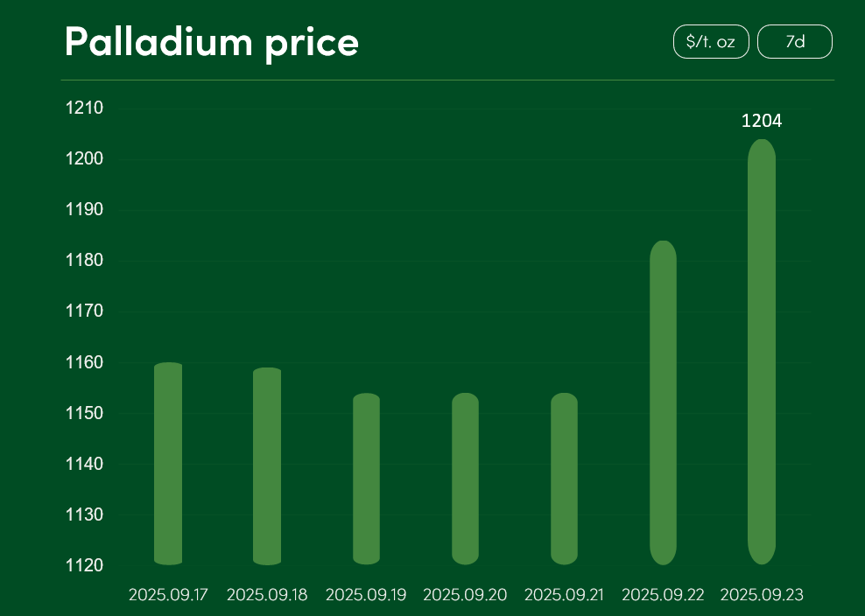
Task: Click the 1210 y-axis label
Action: [85, 108]
